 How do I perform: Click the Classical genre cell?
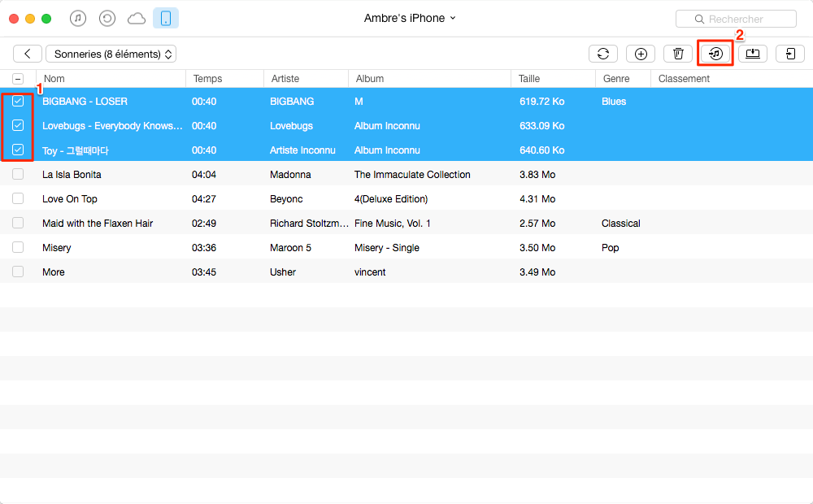tap(621, 224)
